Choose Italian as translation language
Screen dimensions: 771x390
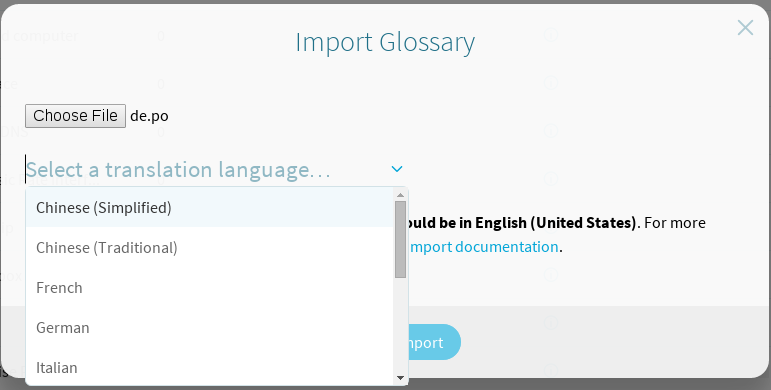point(210,367)
